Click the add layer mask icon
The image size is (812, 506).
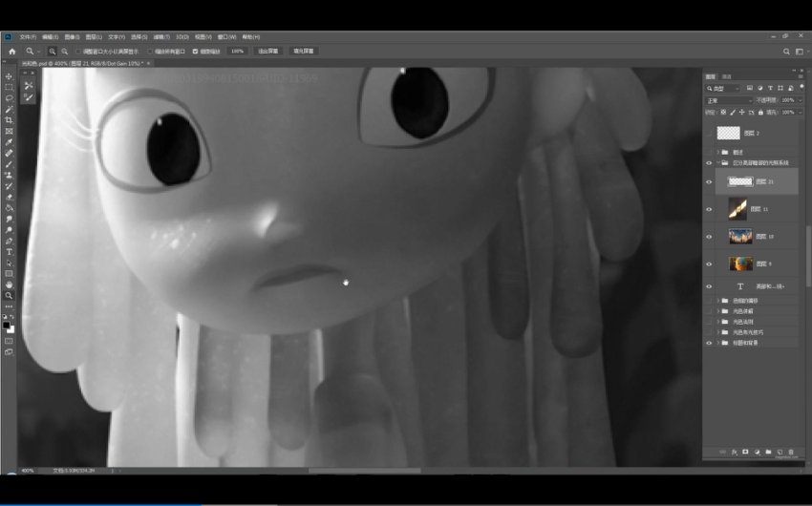(745, 453)
